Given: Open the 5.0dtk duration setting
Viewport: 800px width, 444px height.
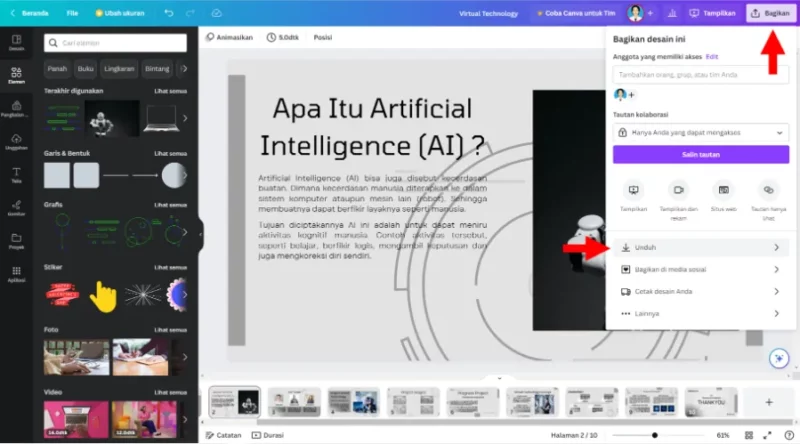Looking at the screenshot, I should click(283, 37).
